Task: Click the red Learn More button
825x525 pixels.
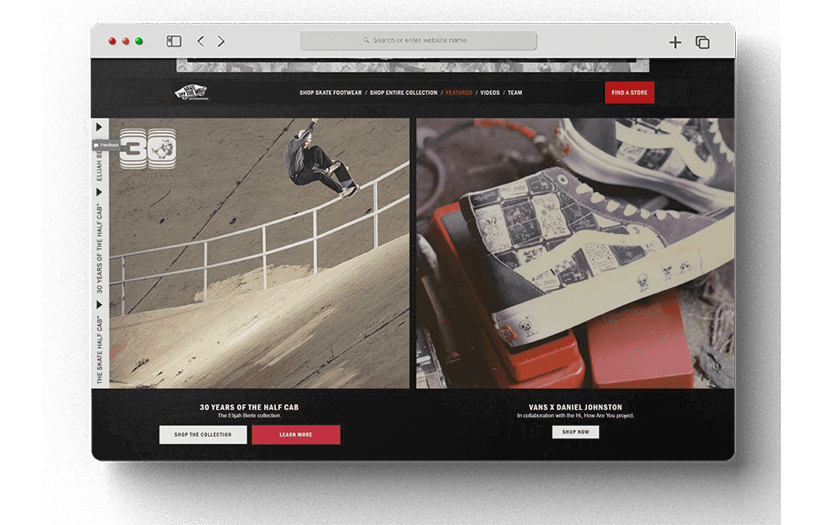Action: 296,435
